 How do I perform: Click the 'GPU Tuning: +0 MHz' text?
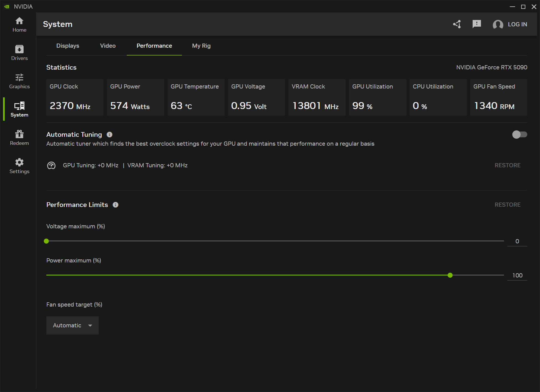point(91,165)
